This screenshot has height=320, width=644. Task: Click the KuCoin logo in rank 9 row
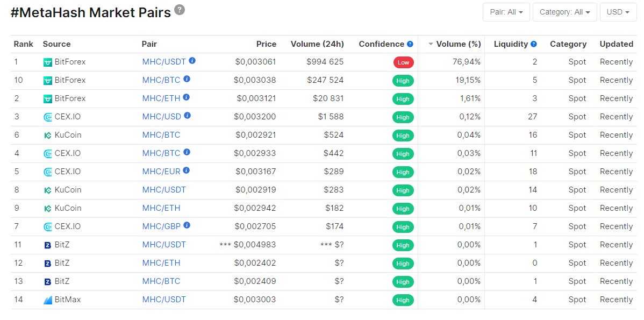coord(48,208)
